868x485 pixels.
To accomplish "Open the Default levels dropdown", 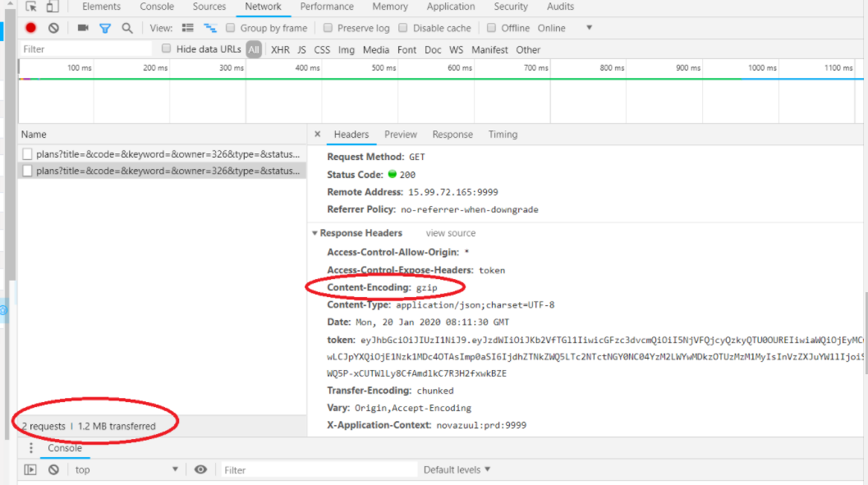I will coord(457,469).
